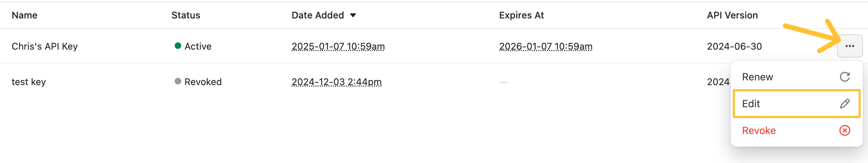Click the 2026-01-07 10:59am expiry date

pos(545,46)
